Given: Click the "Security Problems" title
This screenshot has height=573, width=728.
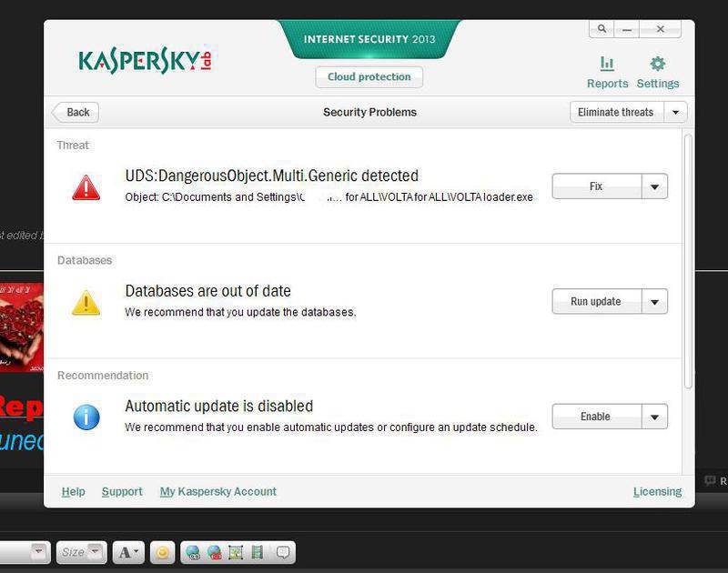Looking at the screenshot, I should click(x=369, y=112).
